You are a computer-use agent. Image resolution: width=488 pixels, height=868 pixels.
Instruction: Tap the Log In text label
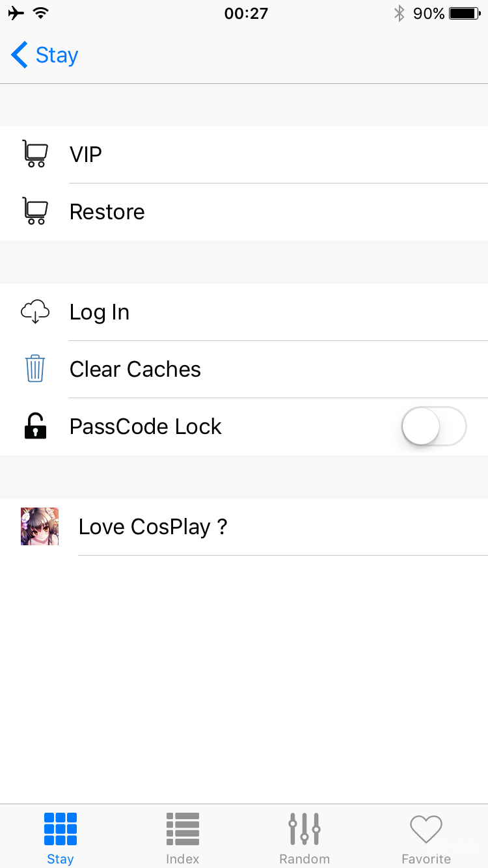[100, 312]
